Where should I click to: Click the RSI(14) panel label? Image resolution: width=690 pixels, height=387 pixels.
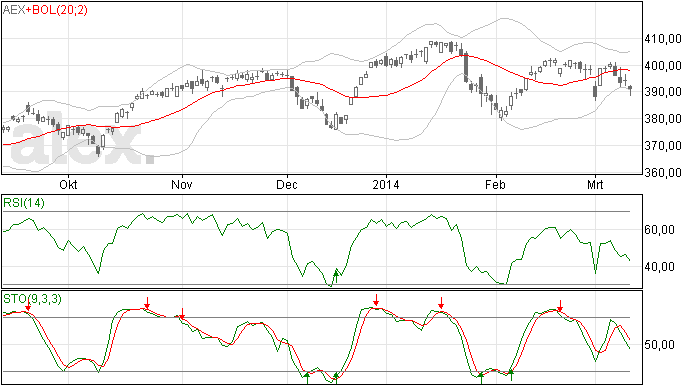(24, 203)
